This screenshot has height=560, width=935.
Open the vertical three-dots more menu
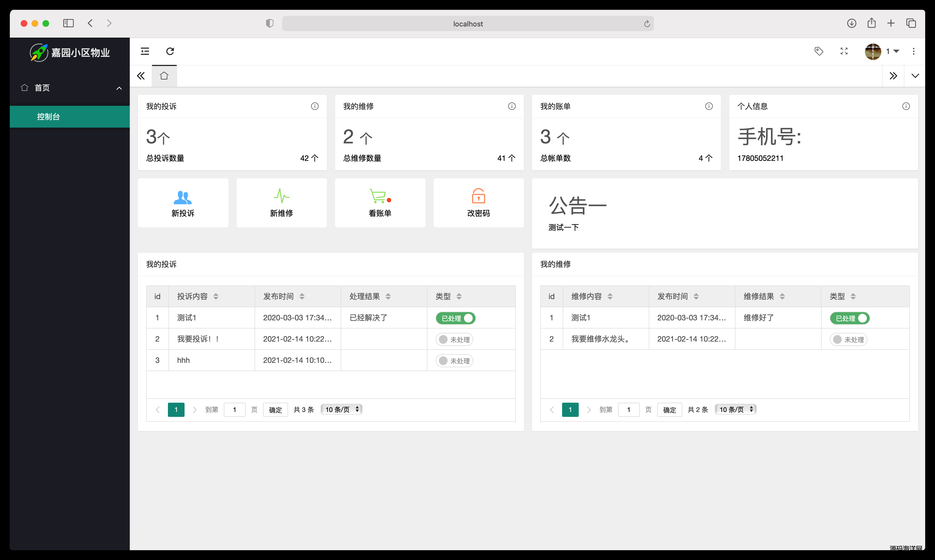click(x=913, y=51)
